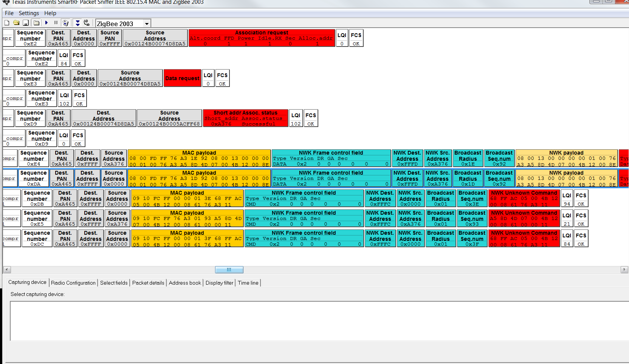Screen dimensions: 629x364
Task: Click inside the capturing device list box
Action: (319, 321)
